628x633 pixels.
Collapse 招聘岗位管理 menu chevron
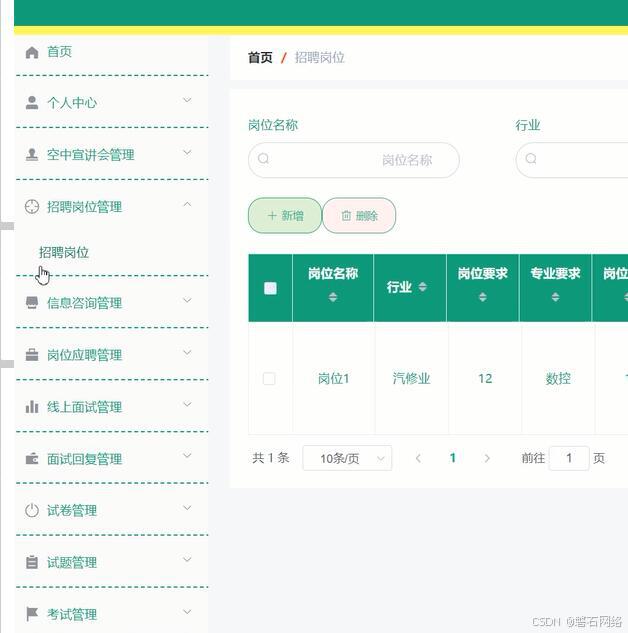(x=187, y=204)
